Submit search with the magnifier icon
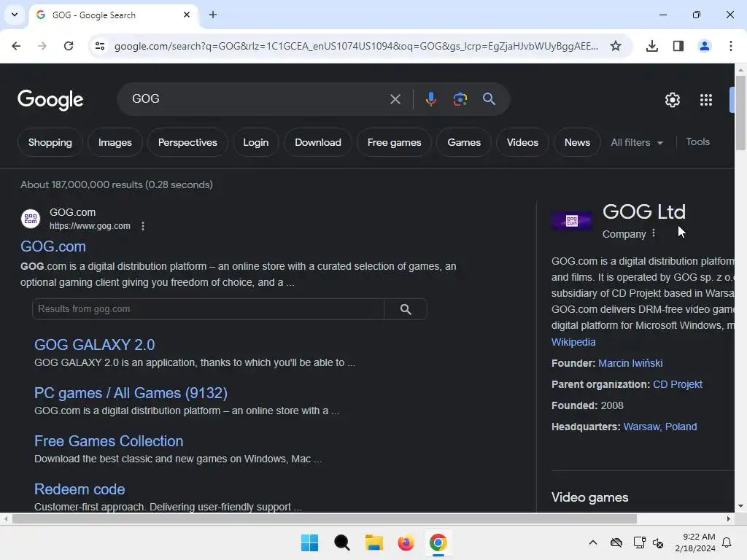This screenshot has height=560, width=747. point(489,99)
